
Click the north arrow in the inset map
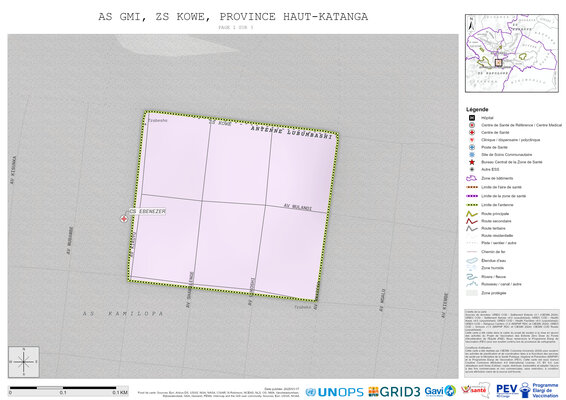point(471,24)
